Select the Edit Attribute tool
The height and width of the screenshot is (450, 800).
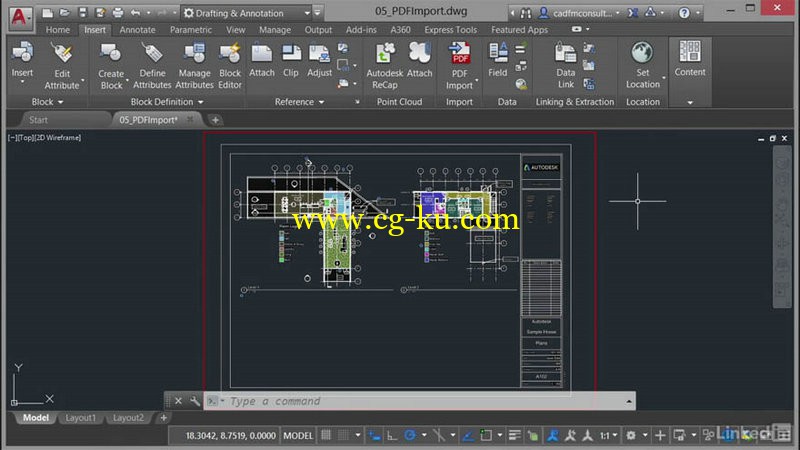click(x=62, y=66)
